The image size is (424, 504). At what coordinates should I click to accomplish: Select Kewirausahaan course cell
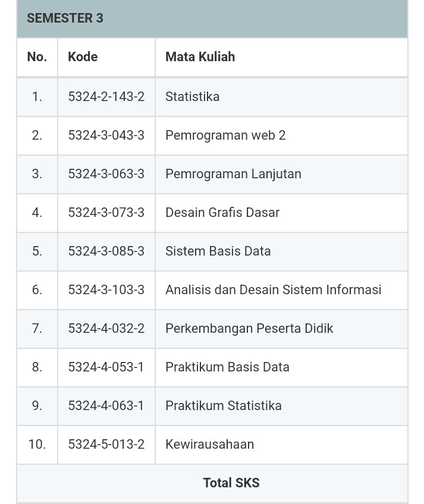click(281, 445)
